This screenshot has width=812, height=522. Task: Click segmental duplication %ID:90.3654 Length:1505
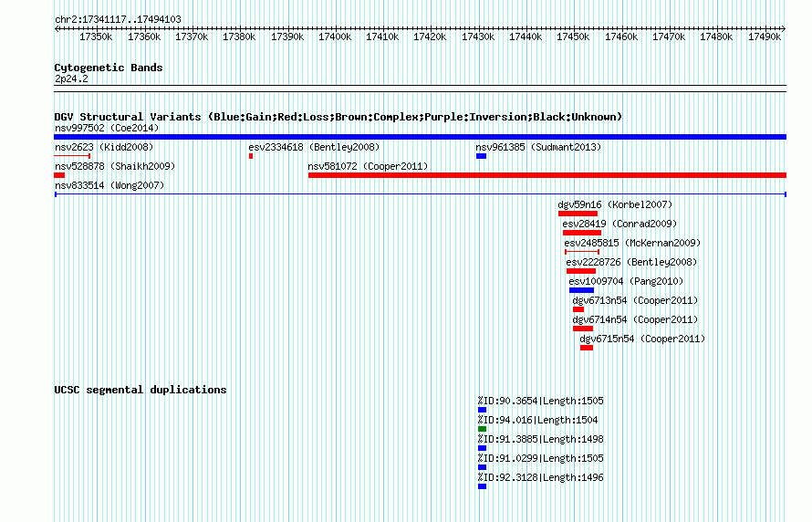point(541,401)
